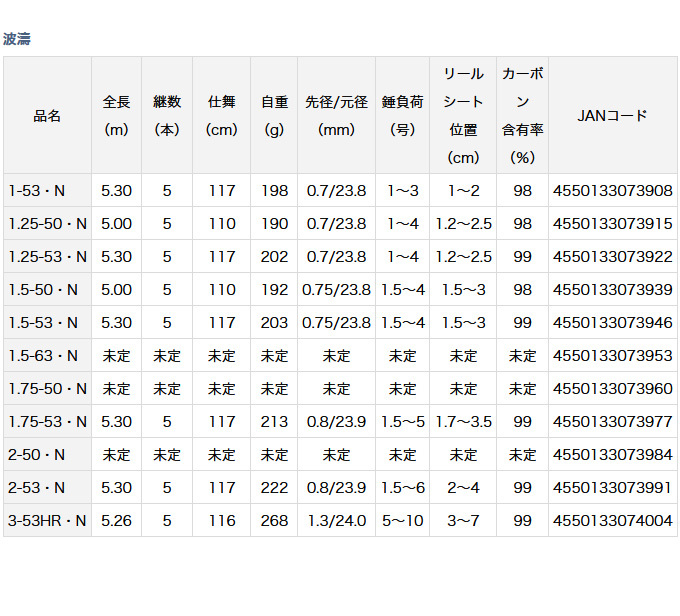Click the 錘負荷 (号) column header
This screenshot has width=680, height=616.
click(402, 115)
